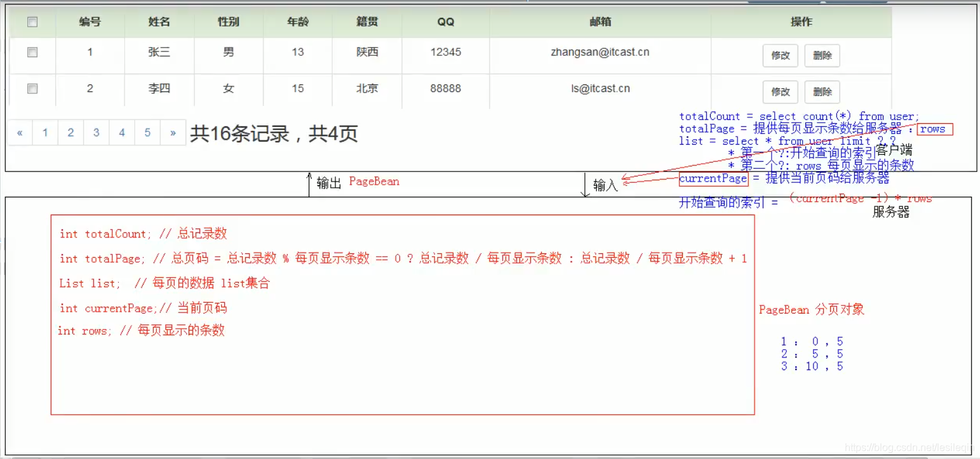This screenshot has height=459, width=980.
Task: Open pagination page 4
Action: coord(122,133)
